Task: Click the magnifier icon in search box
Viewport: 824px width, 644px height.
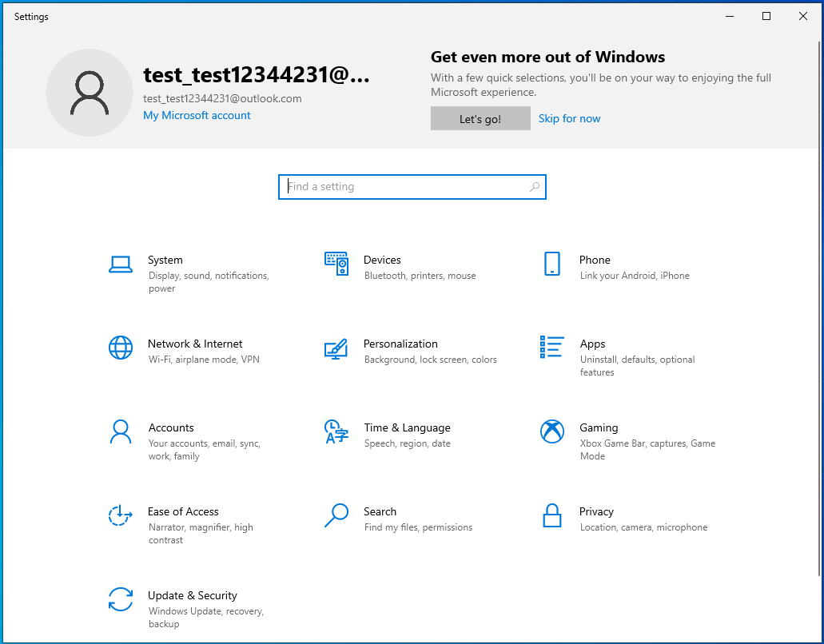Action: (535, 187)
